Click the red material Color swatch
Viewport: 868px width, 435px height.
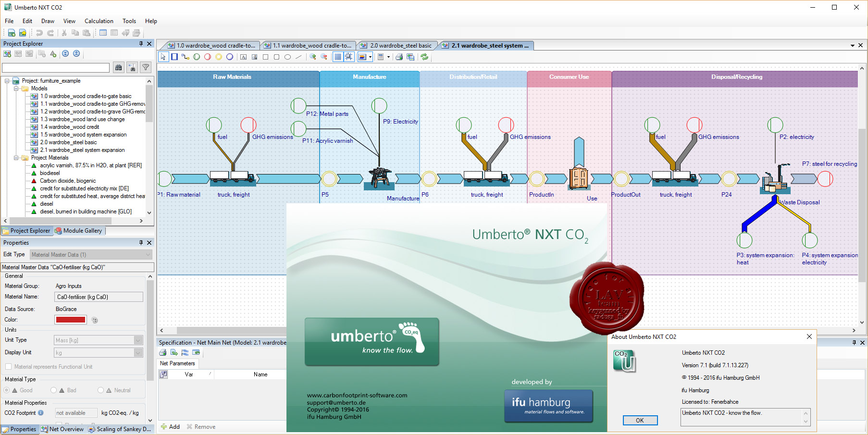(71, 320)
